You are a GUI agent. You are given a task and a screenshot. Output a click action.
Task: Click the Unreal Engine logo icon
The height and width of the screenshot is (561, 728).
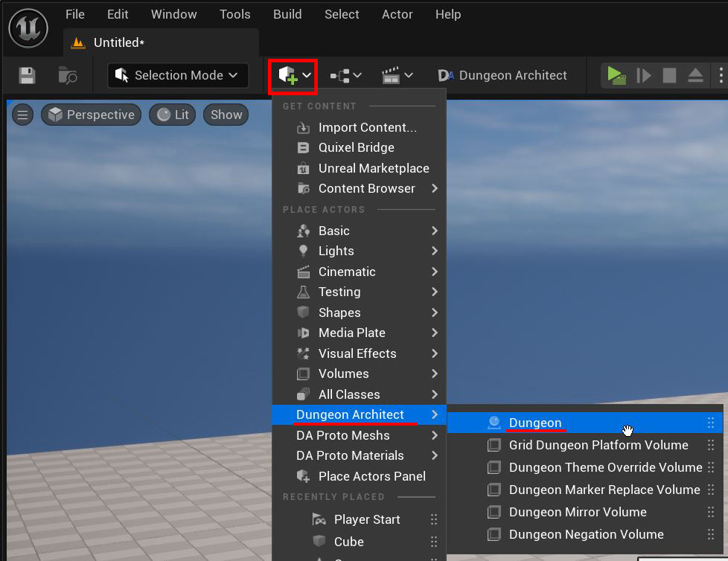coord(28,28)
